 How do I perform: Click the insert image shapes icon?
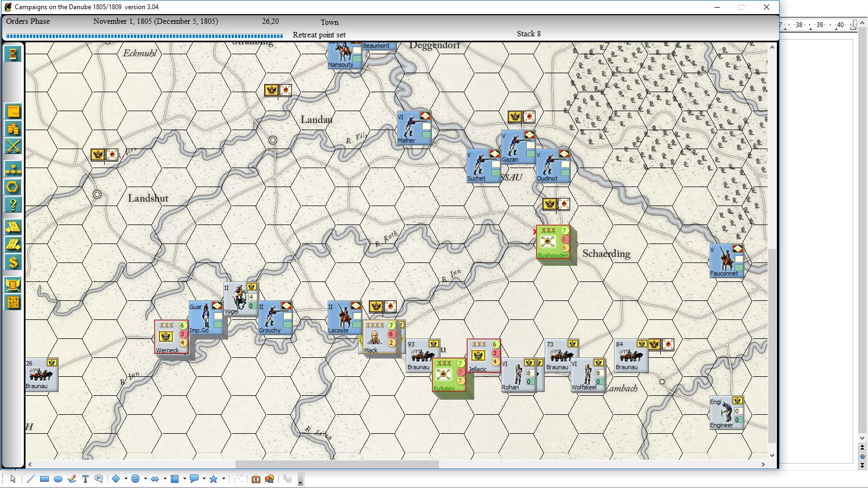270,479
